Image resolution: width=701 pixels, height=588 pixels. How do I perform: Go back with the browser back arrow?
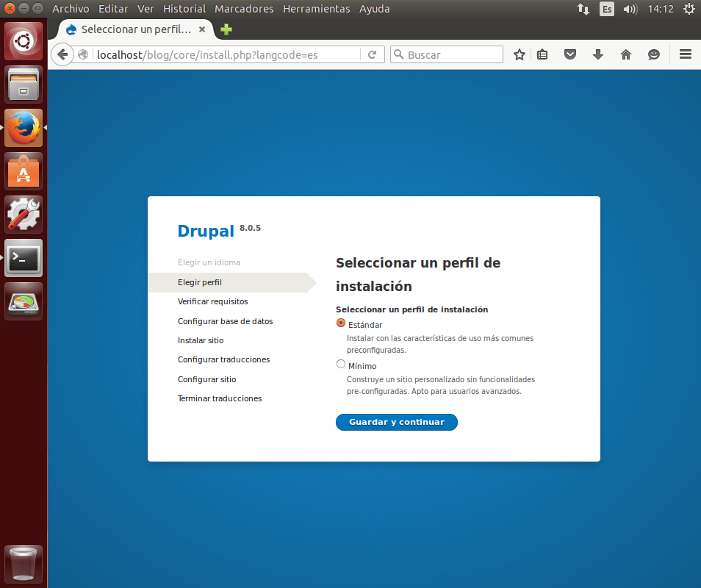[62, 54]
